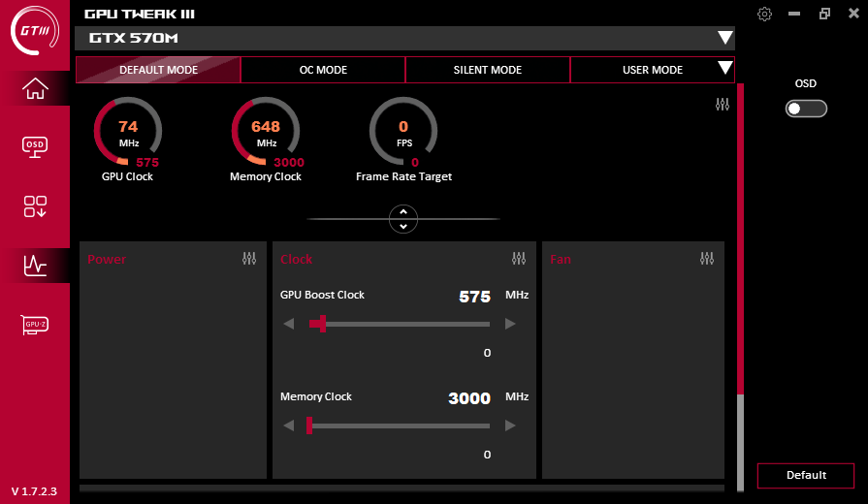Open the Home page in sidebar

35,88
